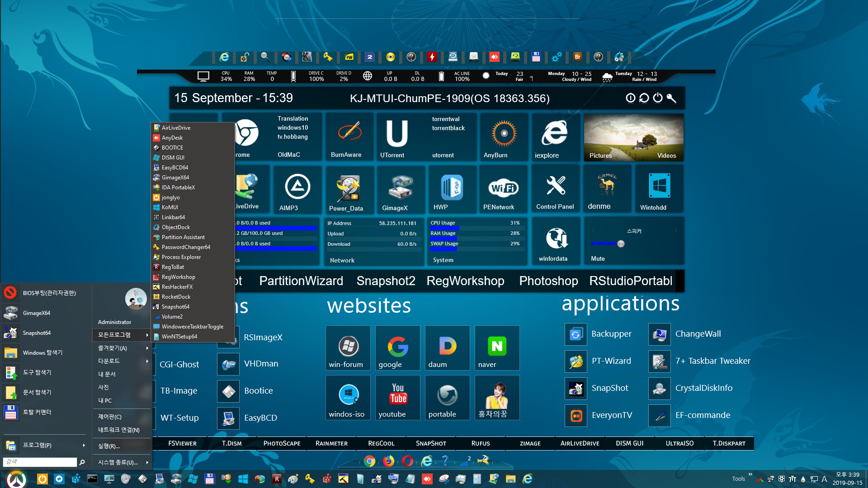Click T.DISKPART in bottom launcher bar
This screenshot has height=488, width=868.
pyautogui.click(x=729, y=443)
